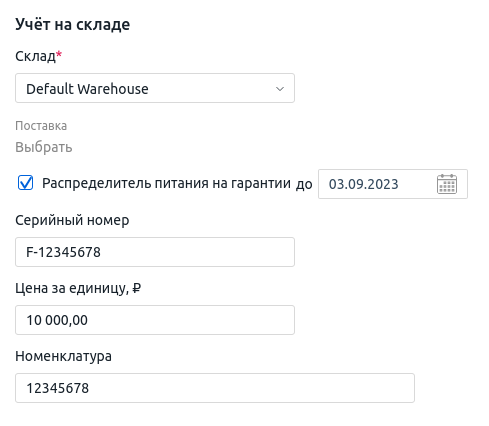Open the calendar date picker icon

click(x=447, y=184)
